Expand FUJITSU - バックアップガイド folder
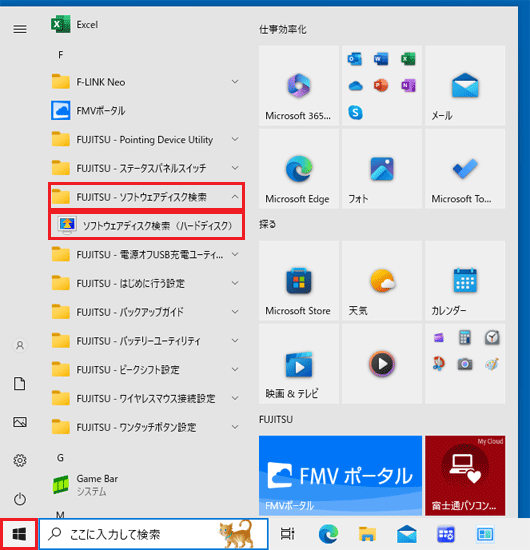 (x=146, y=312)
